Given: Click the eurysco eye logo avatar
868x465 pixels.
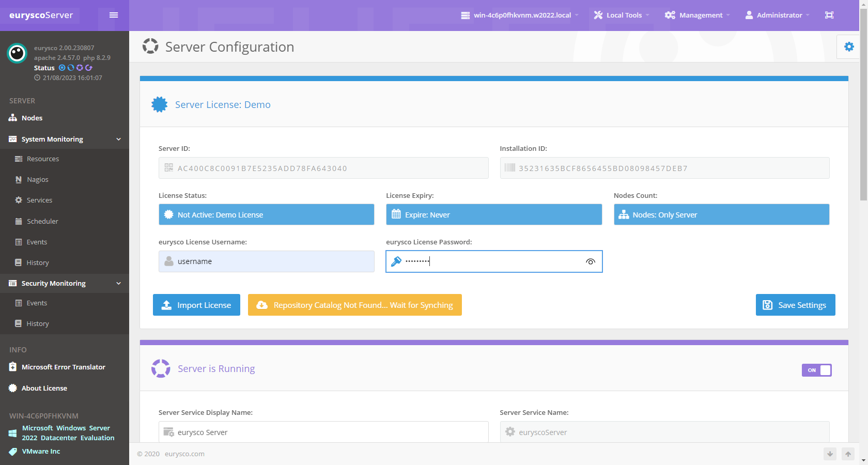Looking at the screenshot, I should click(x=17, y=53).
